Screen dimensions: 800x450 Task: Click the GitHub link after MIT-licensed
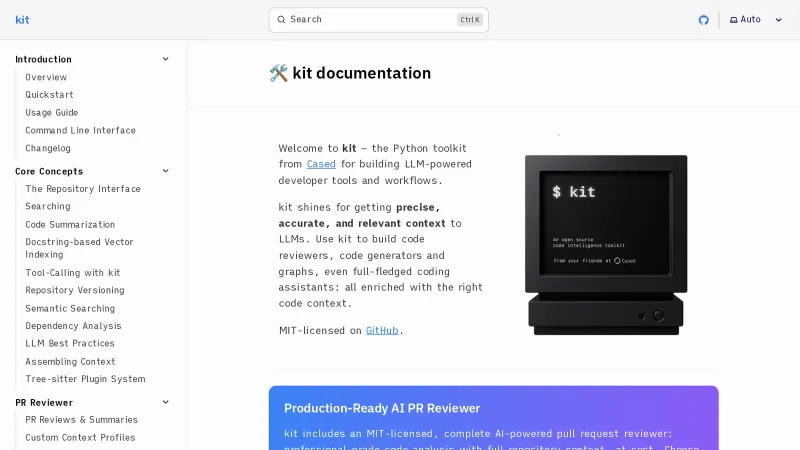tap(382, 330)
